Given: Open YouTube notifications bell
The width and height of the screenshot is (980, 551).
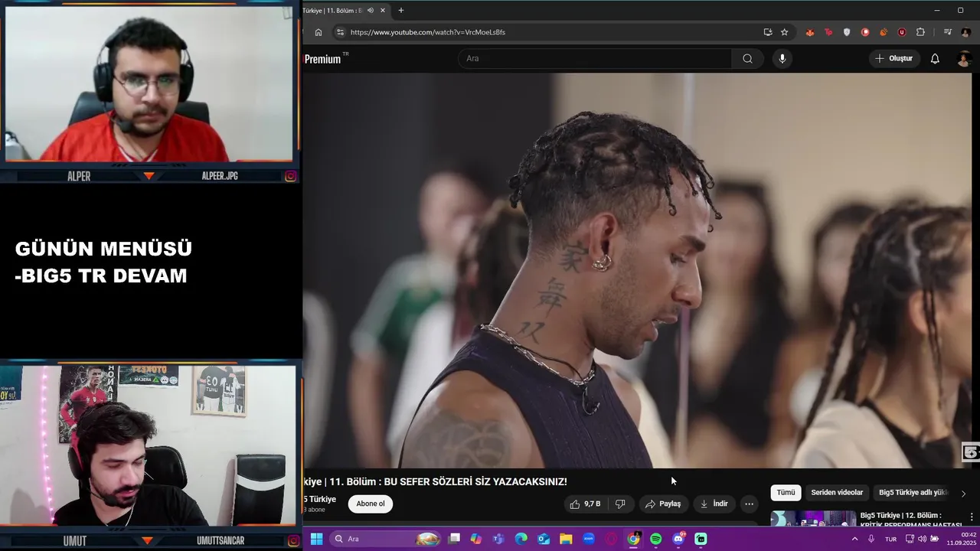Looking at the screenshot, I should 935,58.
